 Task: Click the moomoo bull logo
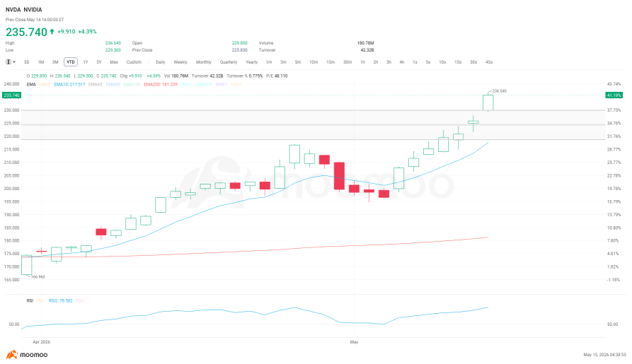tap(12, 355)
